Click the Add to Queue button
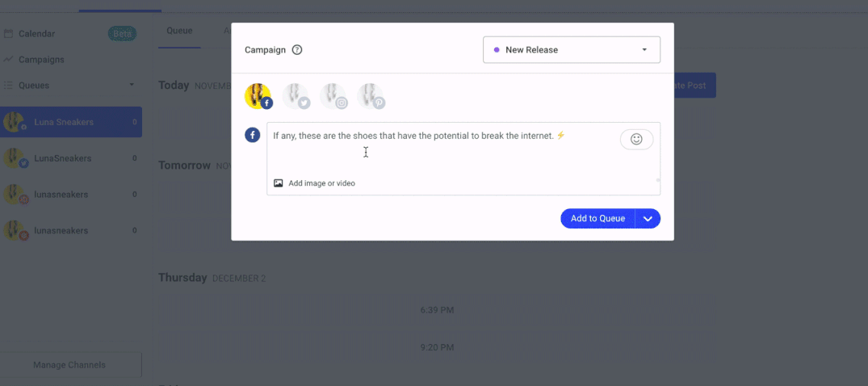The height and width of the screenshot is (386, 868). click(x=598, y=218)
